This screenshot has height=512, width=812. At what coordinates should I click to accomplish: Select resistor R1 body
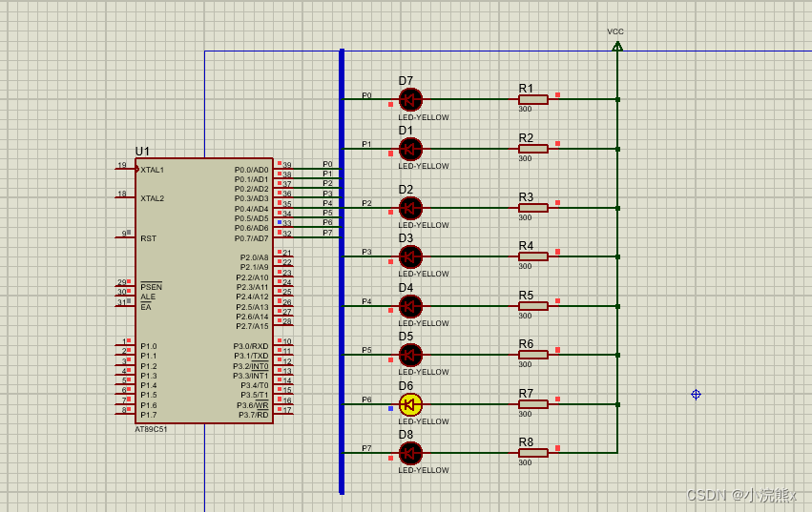(532, 99)
